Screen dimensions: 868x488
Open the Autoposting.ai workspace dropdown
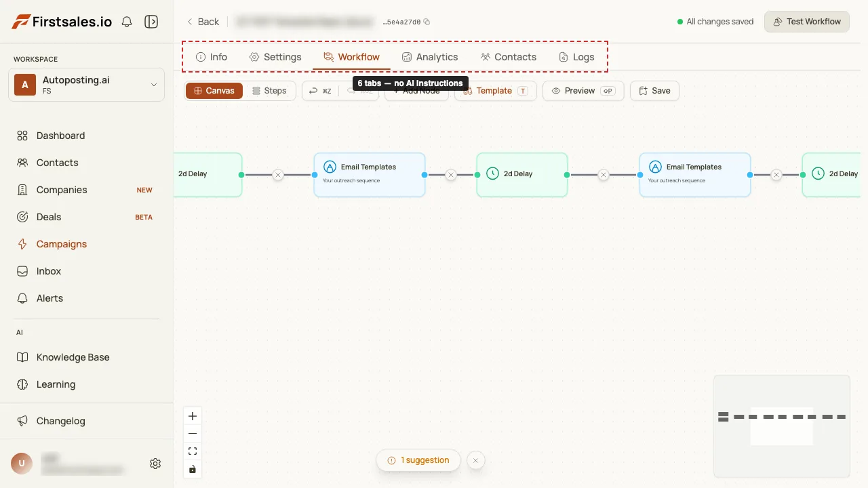(x=86, y=85)
